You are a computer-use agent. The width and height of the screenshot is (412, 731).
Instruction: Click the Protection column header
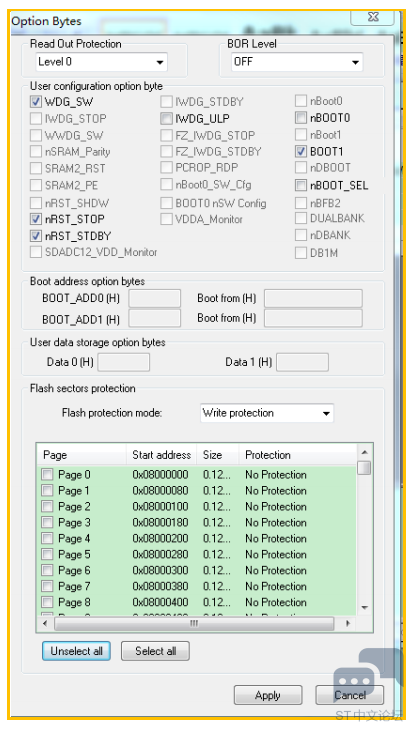pyautogui.click(x=298, y=455)
